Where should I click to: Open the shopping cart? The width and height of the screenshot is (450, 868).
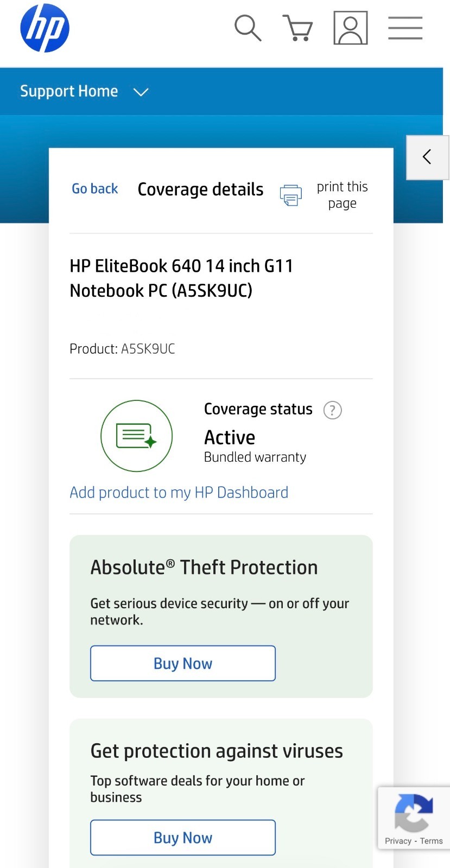point(297,28)
